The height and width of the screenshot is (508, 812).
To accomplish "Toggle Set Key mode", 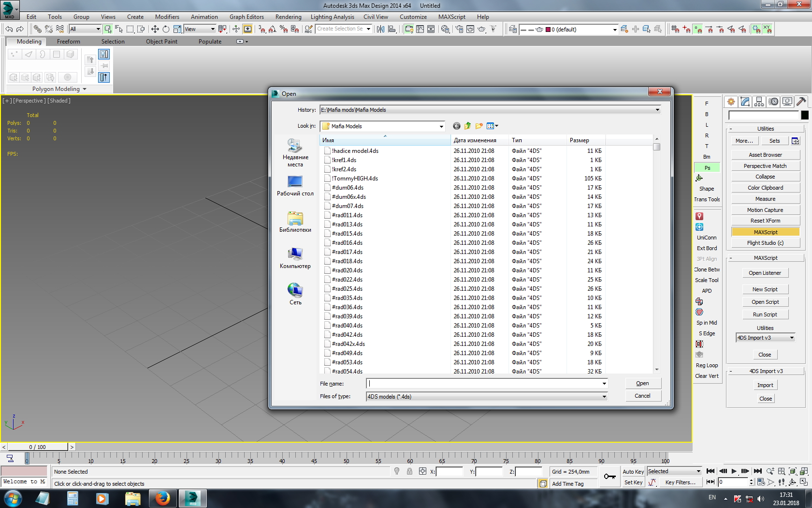I will pos(633,482).
